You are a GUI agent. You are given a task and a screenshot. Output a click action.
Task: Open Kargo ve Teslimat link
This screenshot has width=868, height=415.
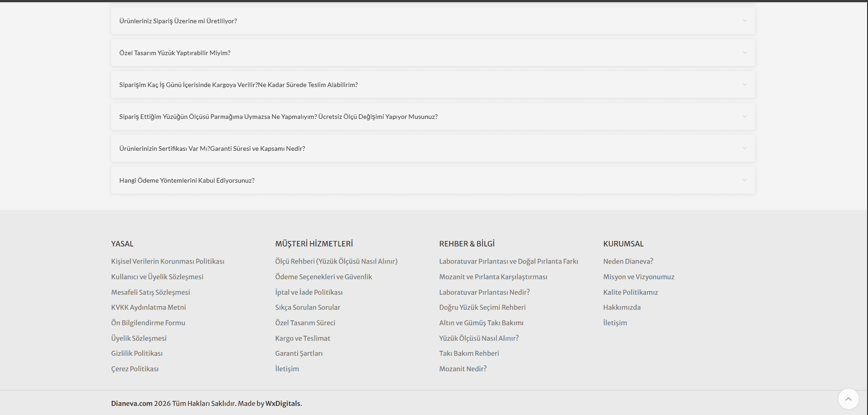tap(303, 338)
